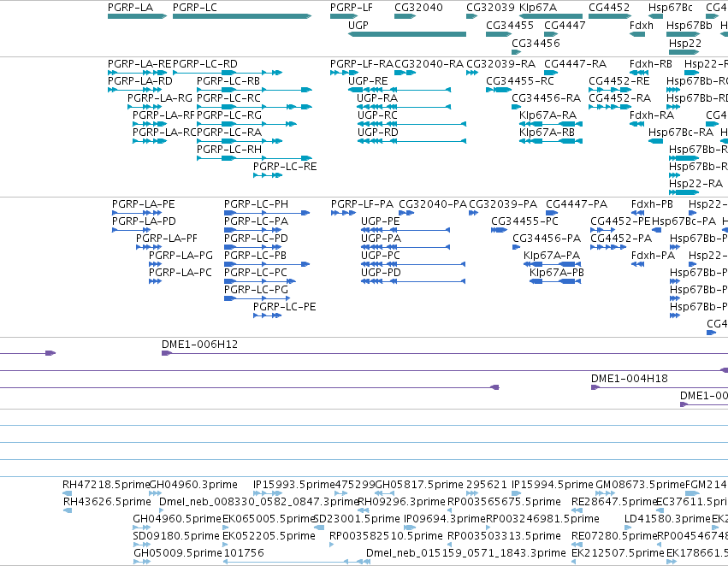Screen dimensions: 728x566
Task: Select PGRP-LC-RH transcript label
Action: 229,150
